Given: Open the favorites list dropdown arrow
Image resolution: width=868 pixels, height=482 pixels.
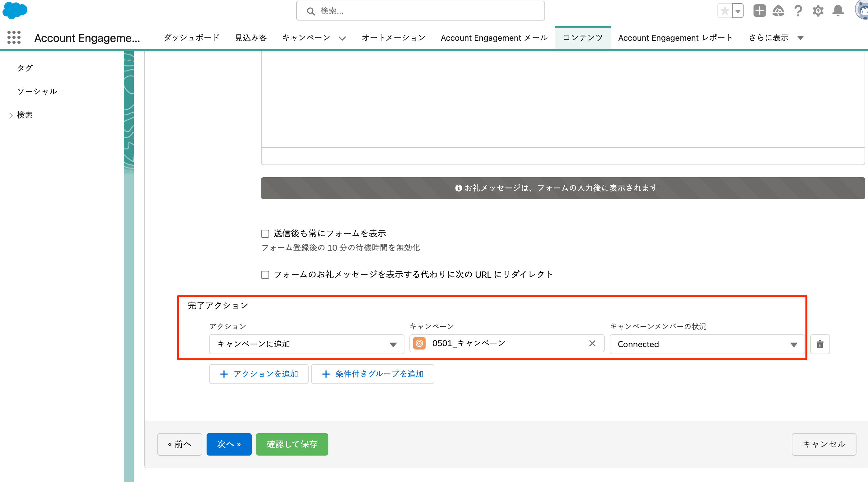Looking at the screenshot, I should [x=738, y=11].
